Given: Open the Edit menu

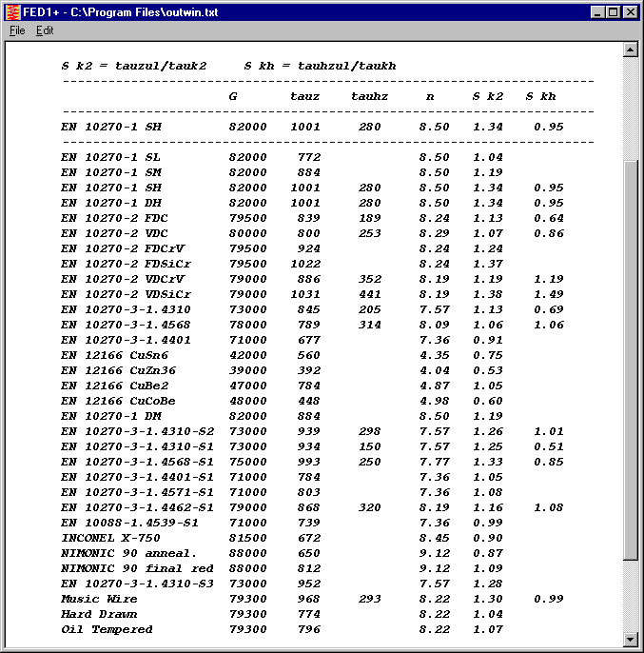Looking at the screenshot, I should pos(45,30).
